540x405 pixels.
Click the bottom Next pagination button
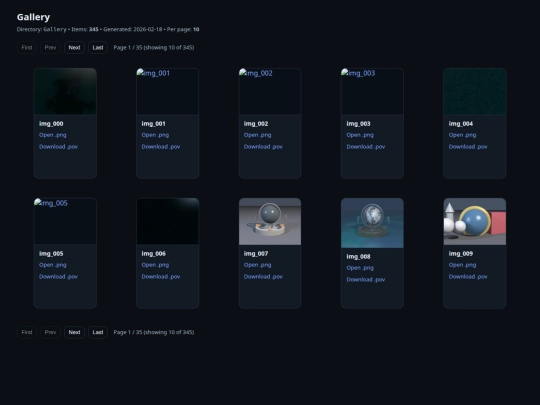pos(74,332)
